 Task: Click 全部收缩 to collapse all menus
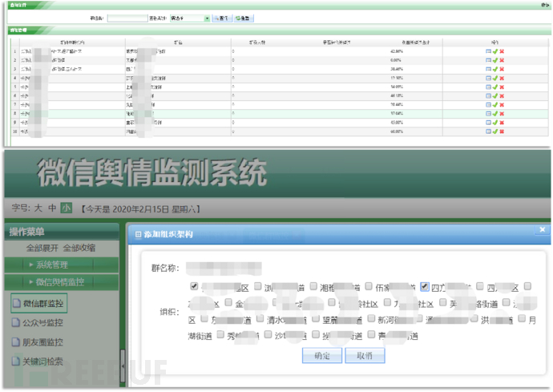(79, 248)
